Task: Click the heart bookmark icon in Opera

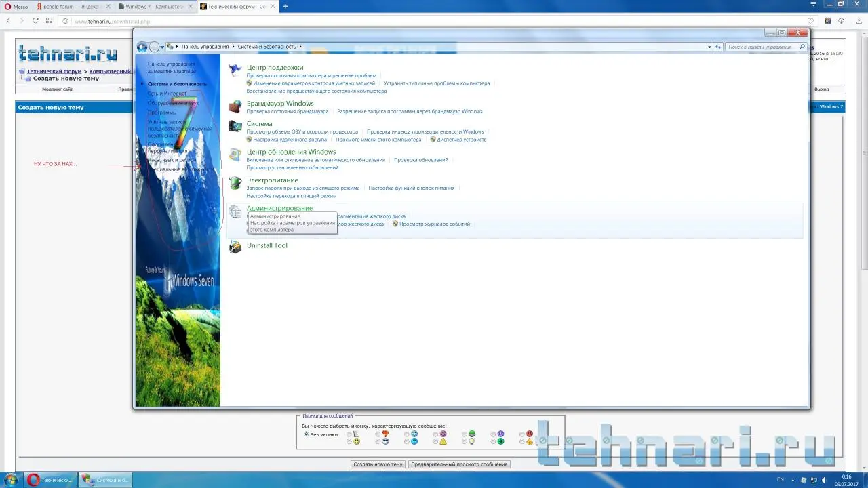Action: [810, 21]
